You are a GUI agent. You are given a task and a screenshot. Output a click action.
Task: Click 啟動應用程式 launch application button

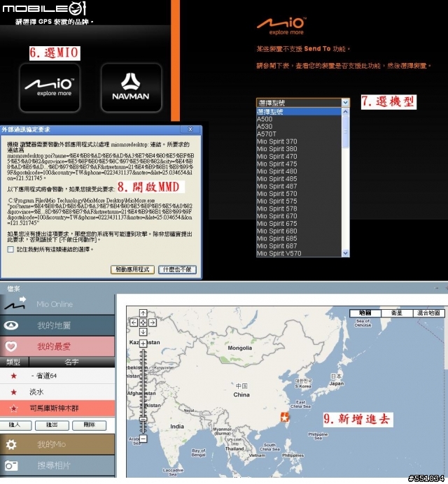[x=132, y=269]
